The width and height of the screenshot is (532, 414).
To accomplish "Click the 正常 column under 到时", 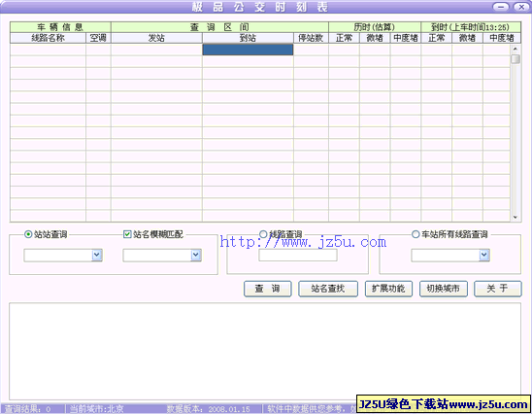I will point(437,38).
